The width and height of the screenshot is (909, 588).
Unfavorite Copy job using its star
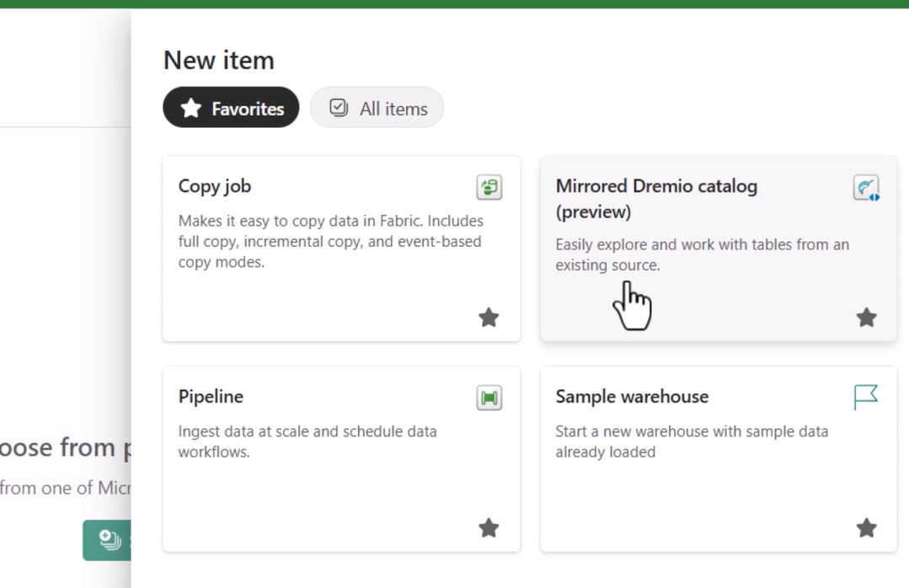(489, 318)
